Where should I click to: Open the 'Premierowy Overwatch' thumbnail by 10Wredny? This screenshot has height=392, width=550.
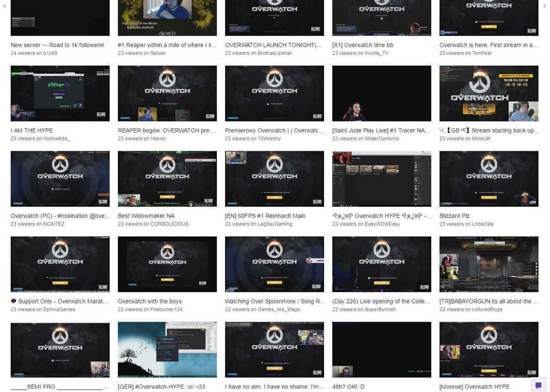click(x=275, y=94)
